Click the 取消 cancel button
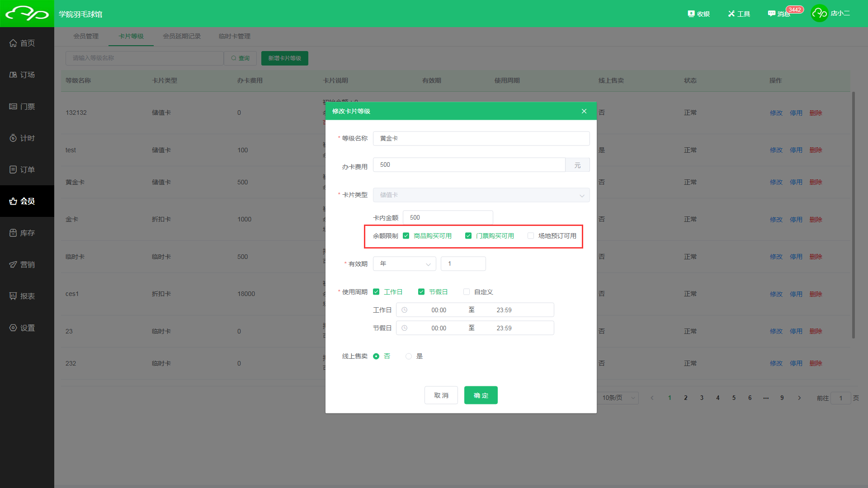This screenshot has height=488, width=868. click(x=441, y=395)
